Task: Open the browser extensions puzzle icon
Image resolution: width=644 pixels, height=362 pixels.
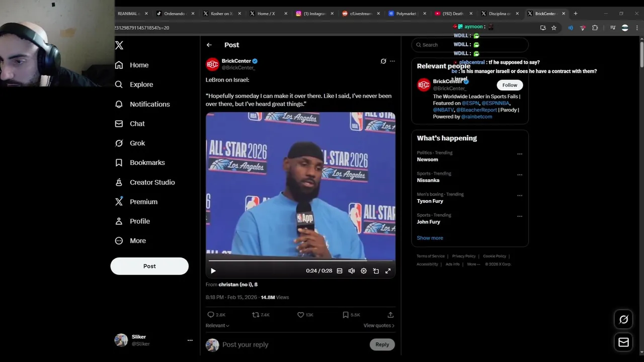Action: click(595, 28)
